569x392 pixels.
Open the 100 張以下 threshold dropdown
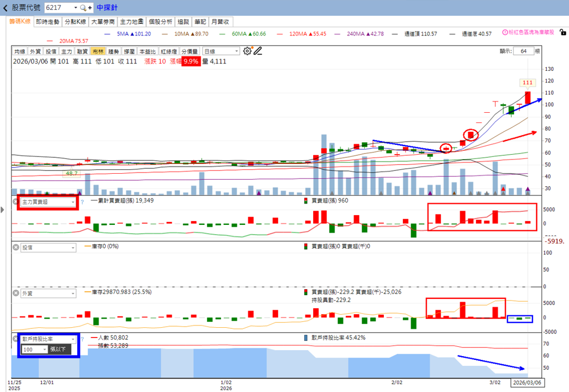click(x=34, y=349)
